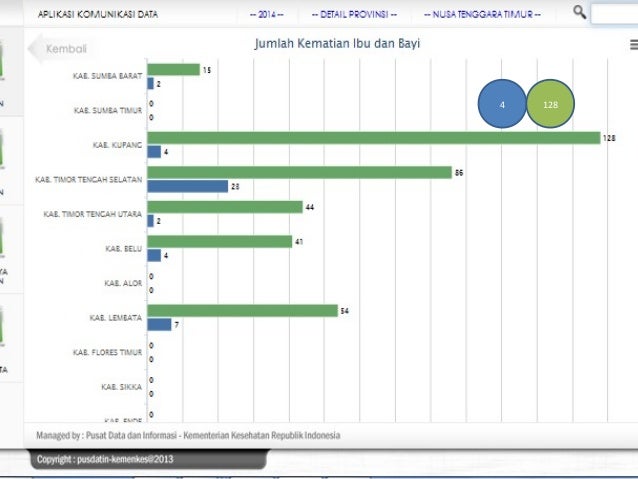Select the blue bar for Kab. Belu (4)

(x=154, y=256)
